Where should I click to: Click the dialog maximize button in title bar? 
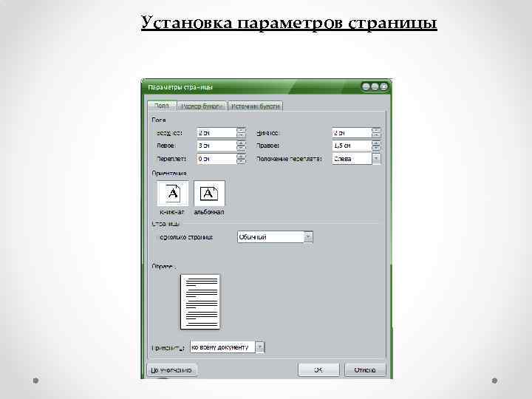click(375, 87)
